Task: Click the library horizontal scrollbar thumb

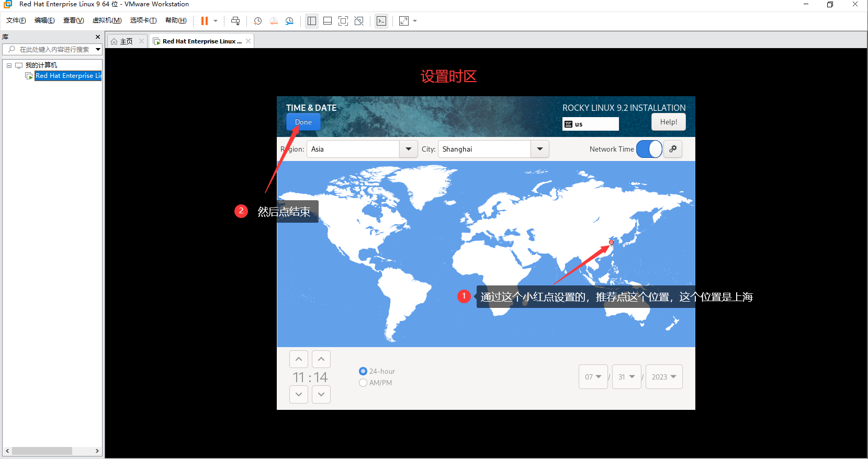Action: (x=42, y=451)
